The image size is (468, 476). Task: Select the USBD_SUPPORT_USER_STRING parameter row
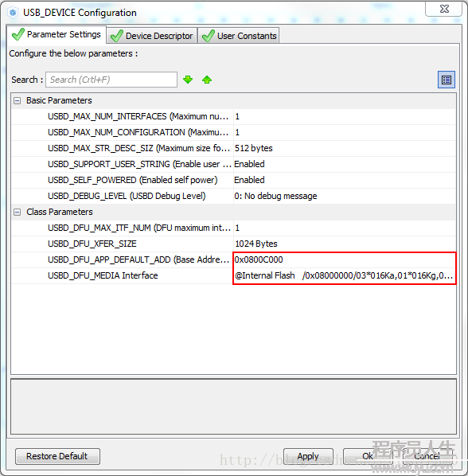click(233, 164)
